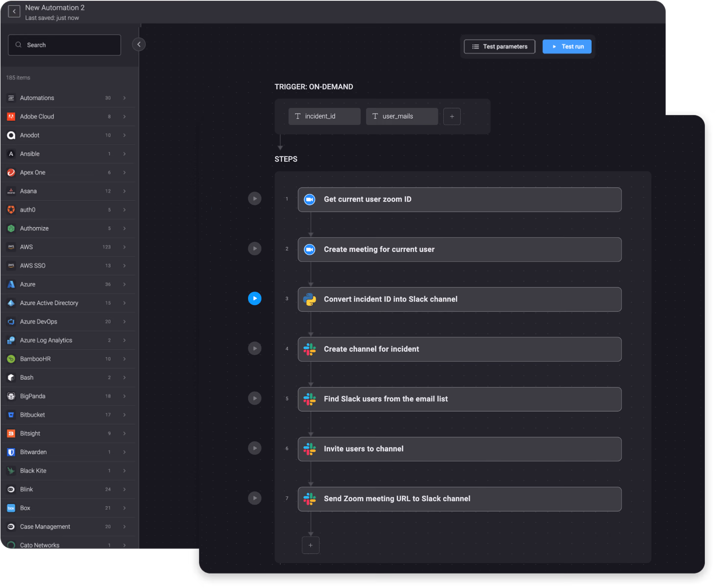716x588 pixels.
Task: Click the Adobe Cloud red icon
Action: pyautogui.click(x=11, y=117)
